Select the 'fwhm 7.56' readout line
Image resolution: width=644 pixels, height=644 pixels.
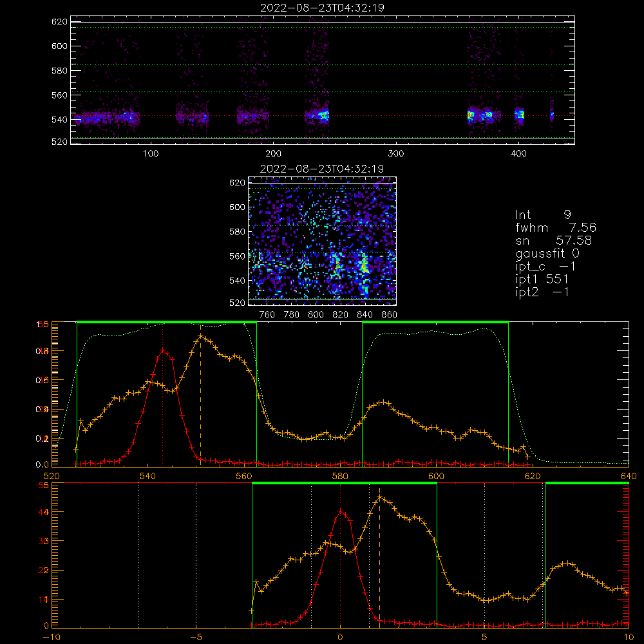pos(556,227)
